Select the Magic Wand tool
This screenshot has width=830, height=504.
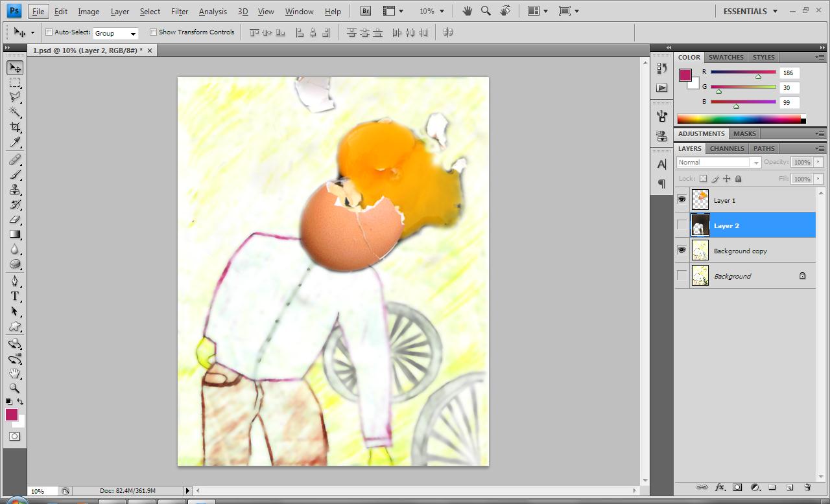(14, 113)
